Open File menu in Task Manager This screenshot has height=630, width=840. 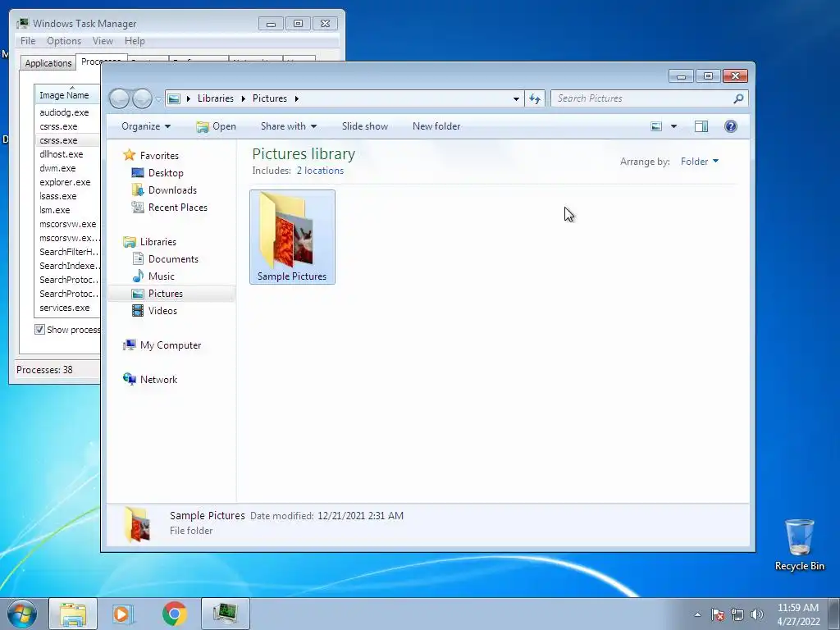tap(28, 41)
